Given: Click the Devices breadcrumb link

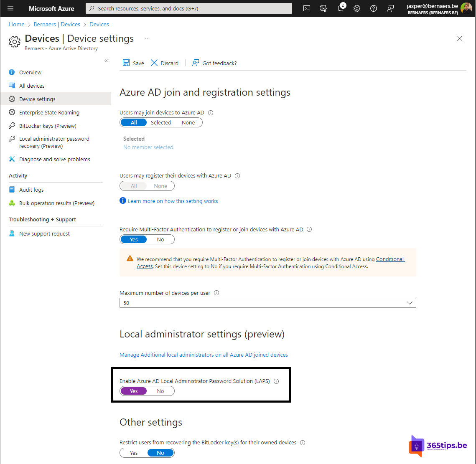Looking at the screenshot, I should [99, 24].
